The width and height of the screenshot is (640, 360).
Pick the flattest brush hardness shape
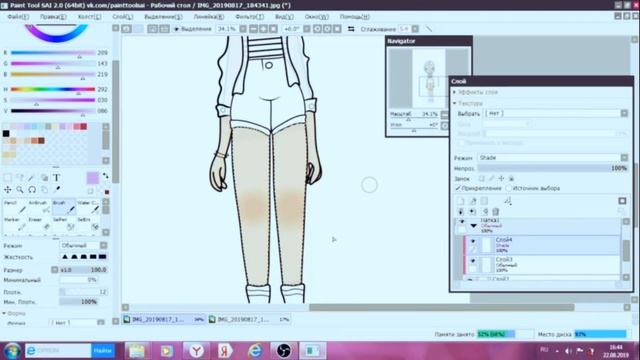click(102, 257)
